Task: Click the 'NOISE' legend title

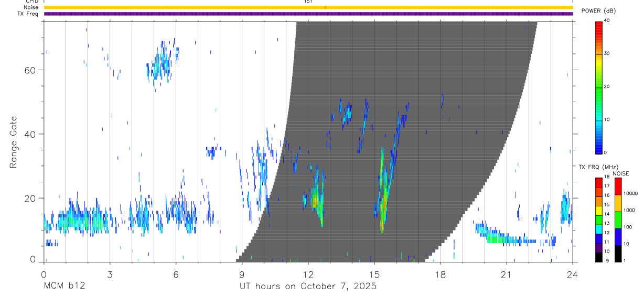Action: 620,173
